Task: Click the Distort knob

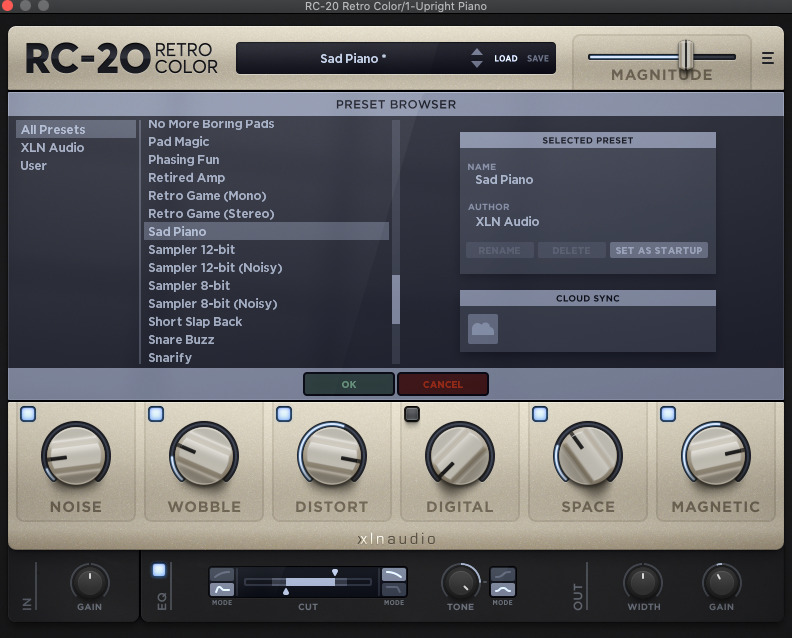Action: click(332, 455)
